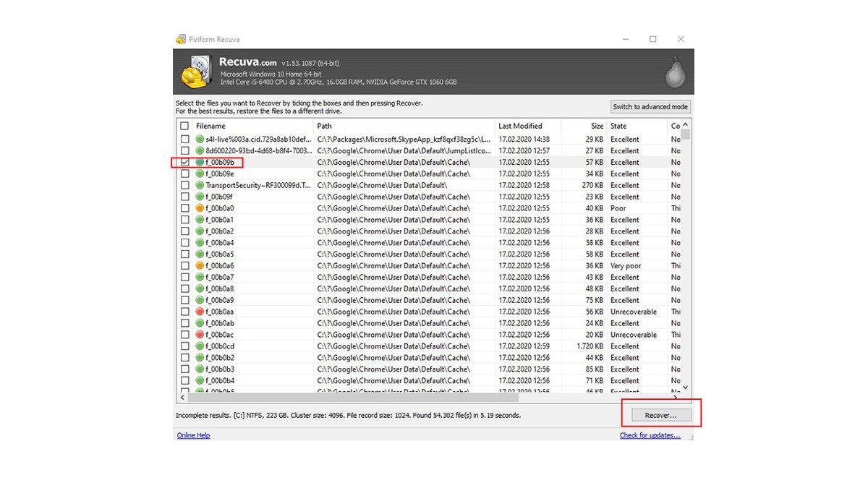This screenshot has width=868, height=488.
Task: Click the orange status dot of f_00b0a0
Action: (x=200, y=208)
